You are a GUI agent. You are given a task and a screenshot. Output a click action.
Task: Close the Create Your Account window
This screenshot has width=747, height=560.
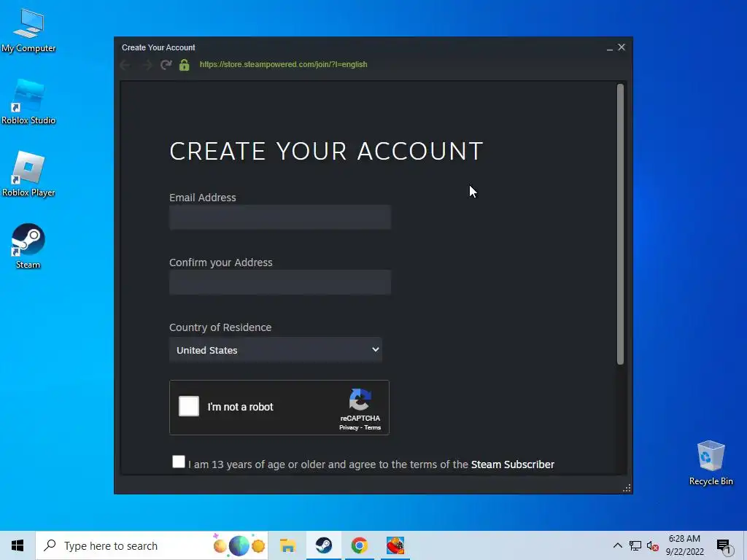[x=622, y=47]
